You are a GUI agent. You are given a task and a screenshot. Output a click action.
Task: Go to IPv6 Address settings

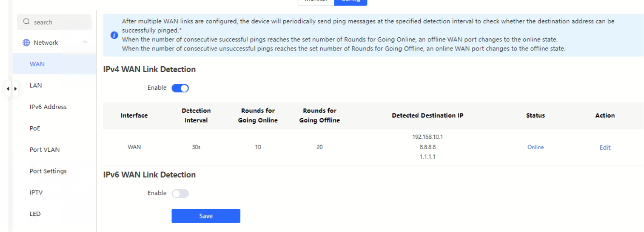pyautogui.click(x=48, y=107)
